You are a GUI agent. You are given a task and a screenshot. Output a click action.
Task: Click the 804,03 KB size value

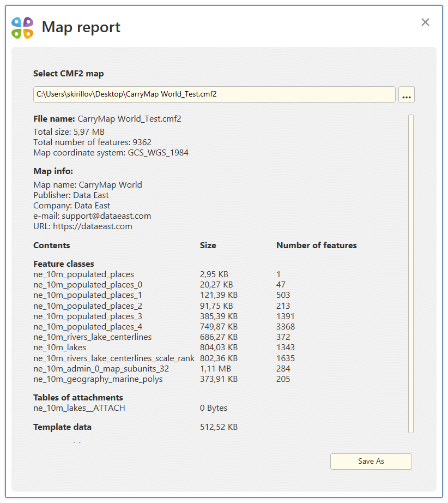coord(219,347)
